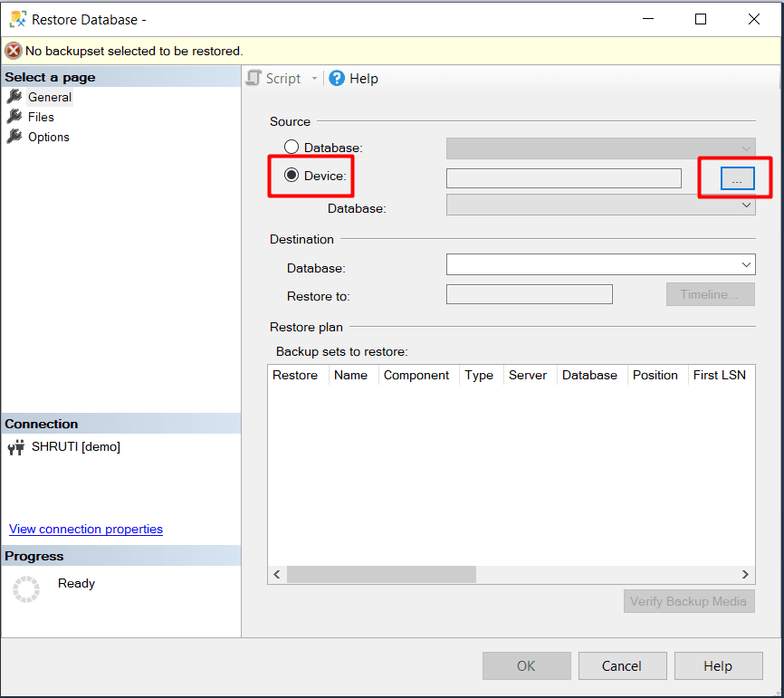The image size is (784, 698).
Task: Click the red error icon in the warning bar
Action: 14,51
